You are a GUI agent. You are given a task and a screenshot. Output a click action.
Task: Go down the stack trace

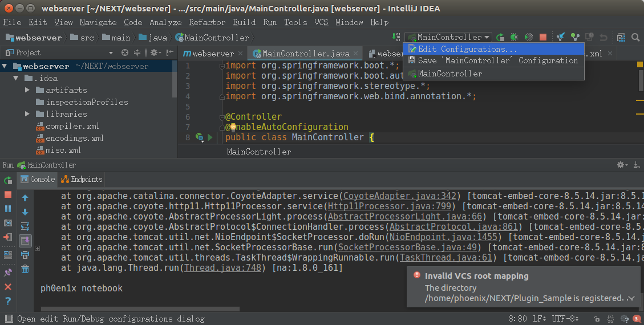(x=25, y=212)
